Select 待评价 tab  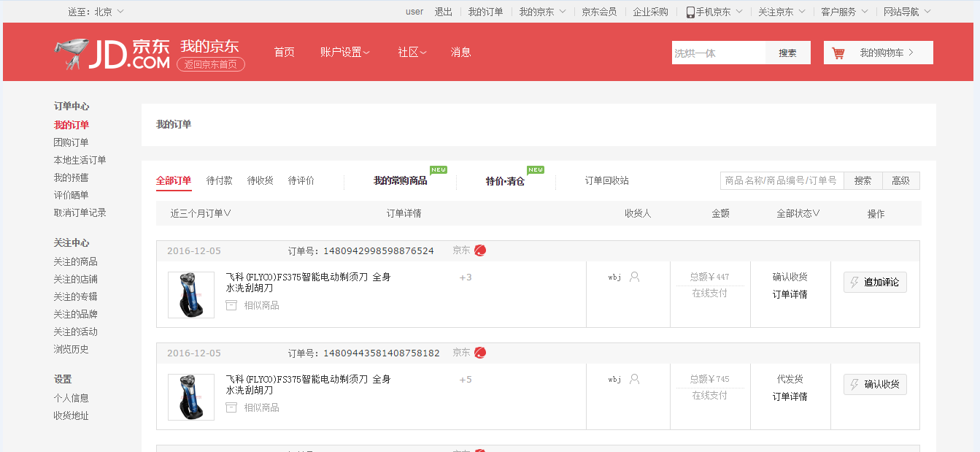point(301,180)
